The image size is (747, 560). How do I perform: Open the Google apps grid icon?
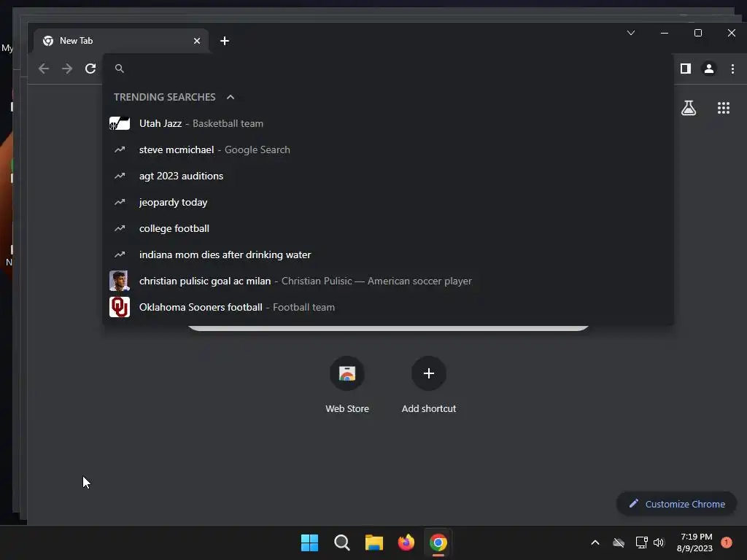(724, 108)
